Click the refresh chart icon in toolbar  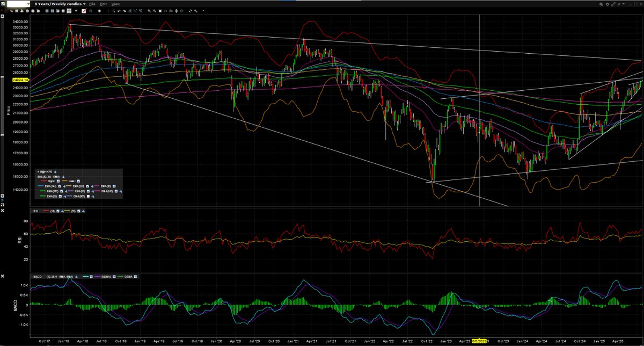(x=190, y=11)
